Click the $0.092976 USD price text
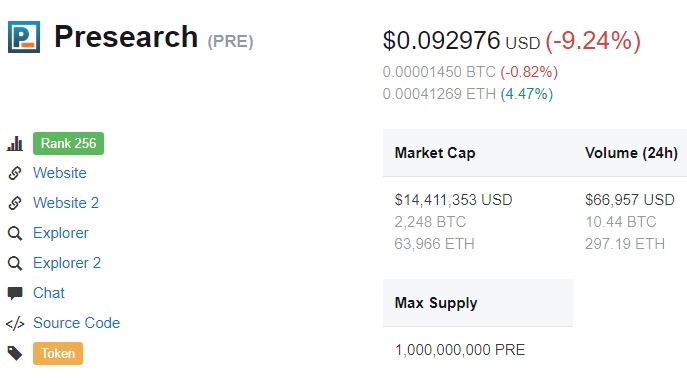 click(x=461, y=41)
